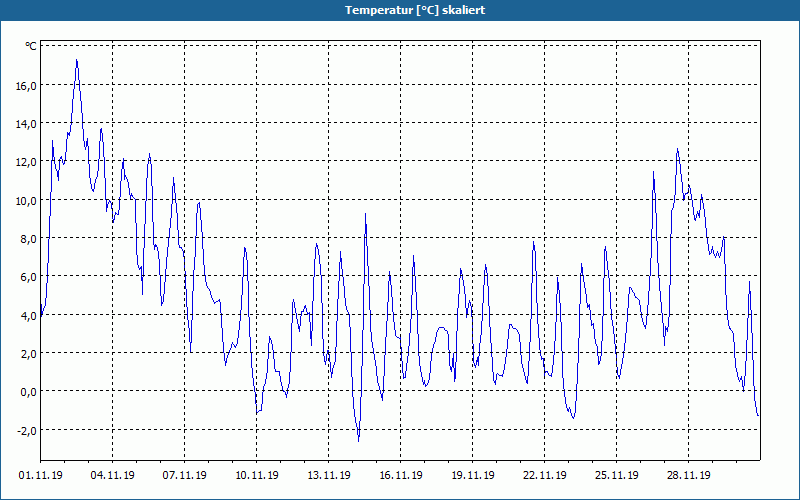The width and height of the screenshot is (800, 500).
Task: Click the 8,0 y-axis label
Action: tap(29, 239)
